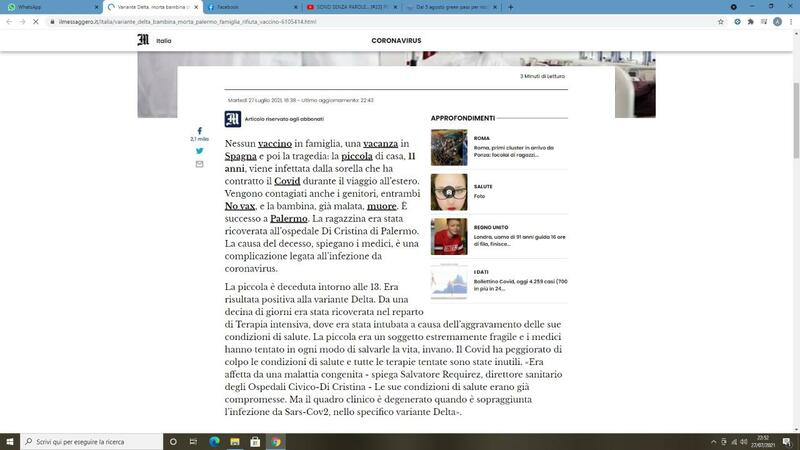
Task: Open 'Londra, uomo di 91 anni' headline
Action: [x=519, y=240]
